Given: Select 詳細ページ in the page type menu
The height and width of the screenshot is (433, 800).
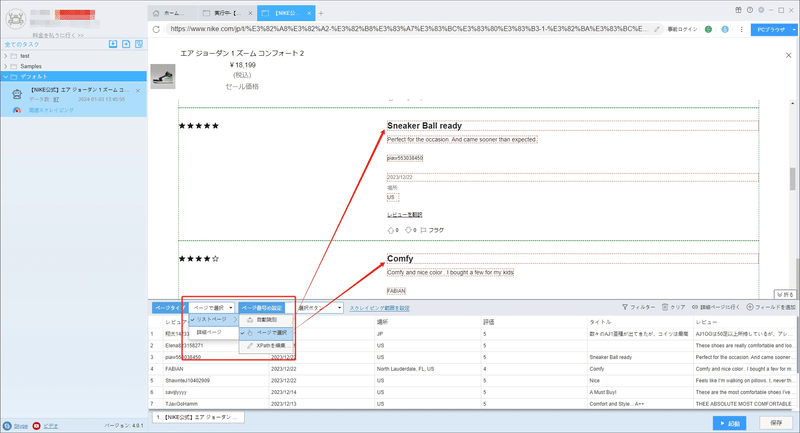Looking at the screenshot, I should tap(213, 332).
